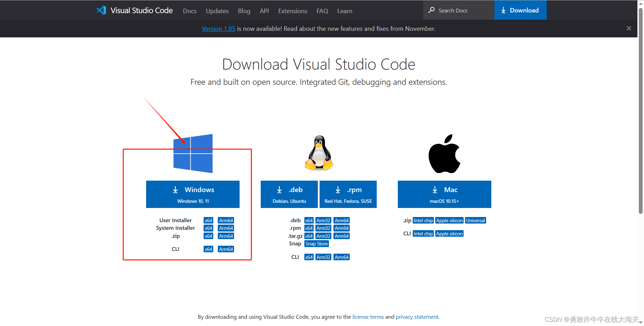Select Intel chip for Mac CLI
Screen dimensions: 644x326
423,234
